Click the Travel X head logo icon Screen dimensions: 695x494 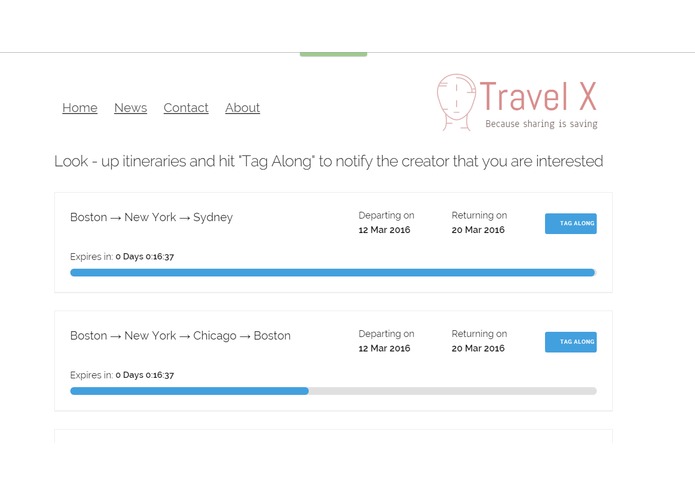[x=456, y=102]
